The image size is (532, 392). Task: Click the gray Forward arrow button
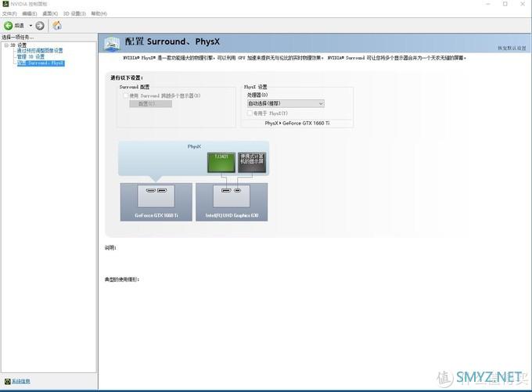(x=40, y=26)
